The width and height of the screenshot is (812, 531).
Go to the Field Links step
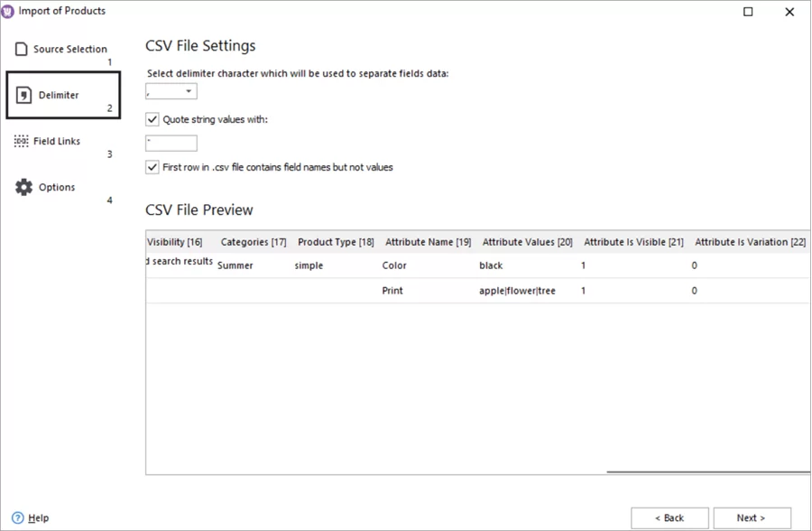pos(57,141)
